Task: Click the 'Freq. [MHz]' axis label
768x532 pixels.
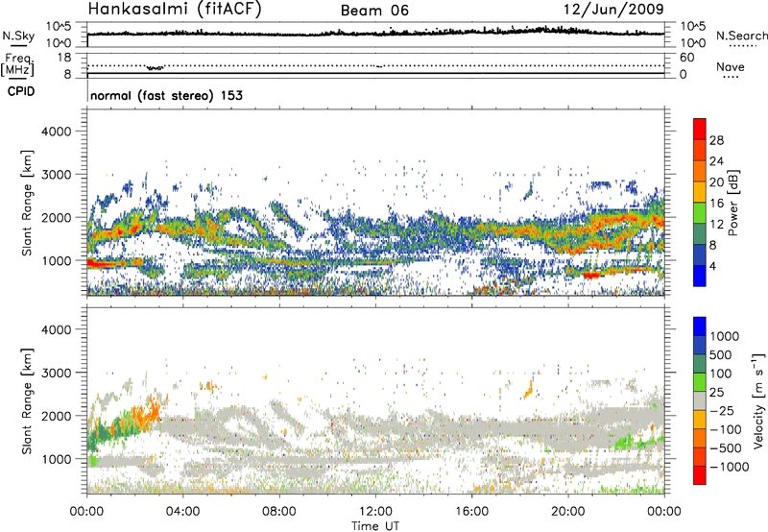Action: (17, 65)
